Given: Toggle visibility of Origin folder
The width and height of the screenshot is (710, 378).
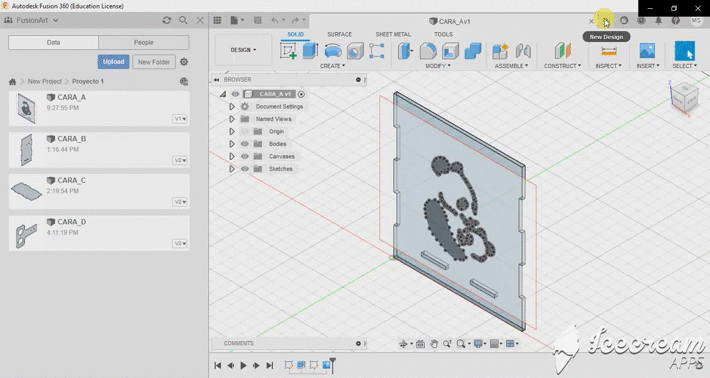Looking at the screenshot, I should (245, 131).
